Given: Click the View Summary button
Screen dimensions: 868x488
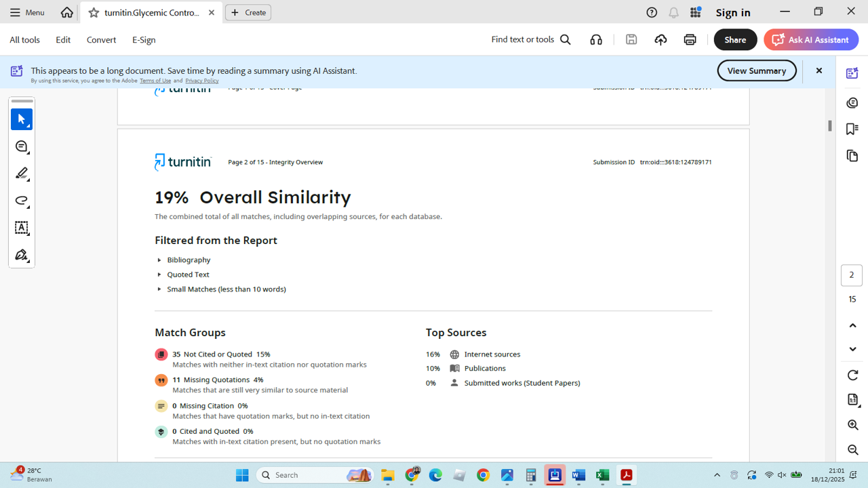Looking at the screenshot, I should 756,70.
